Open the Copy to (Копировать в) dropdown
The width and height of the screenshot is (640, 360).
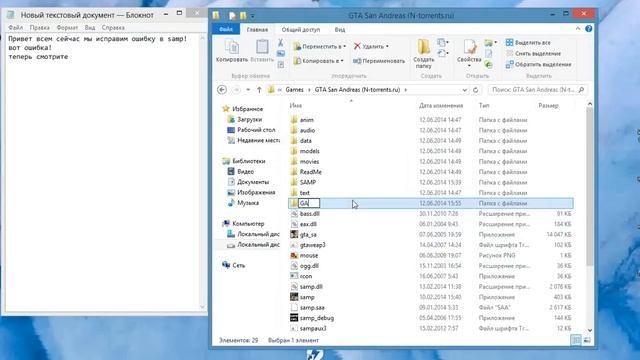click(342, 61)
